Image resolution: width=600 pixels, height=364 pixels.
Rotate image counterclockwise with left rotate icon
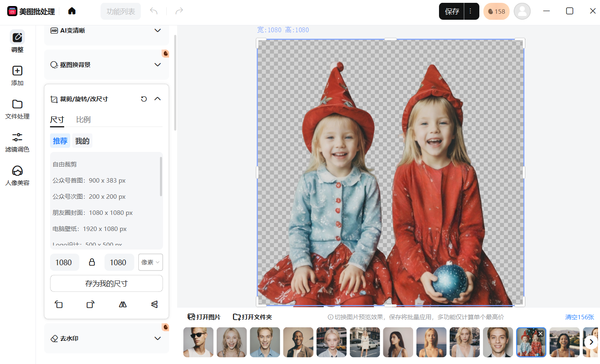(x=59, y=304)
